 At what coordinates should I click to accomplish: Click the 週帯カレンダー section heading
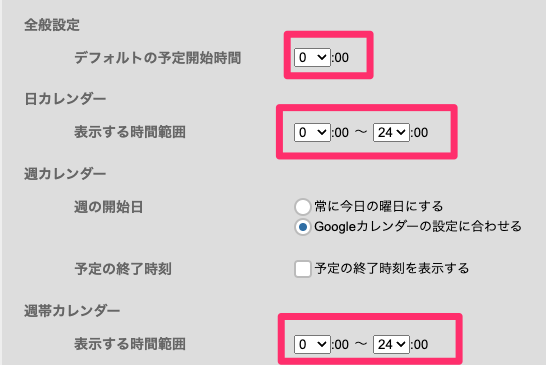coord(72,311)
